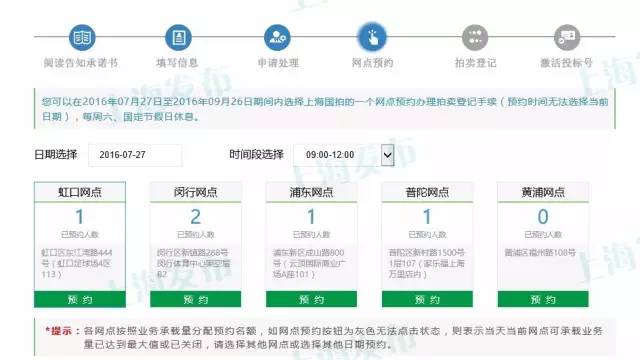This screenshot has width=640, height=360.
Task: Click the 拍卖登记 step icon
Action: coord(475,37)
